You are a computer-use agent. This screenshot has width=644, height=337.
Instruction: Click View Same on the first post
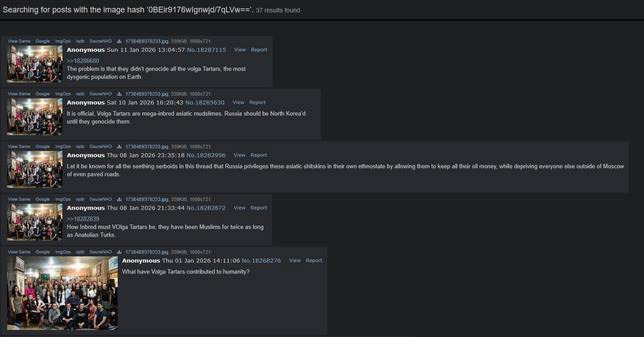[19, 41]
